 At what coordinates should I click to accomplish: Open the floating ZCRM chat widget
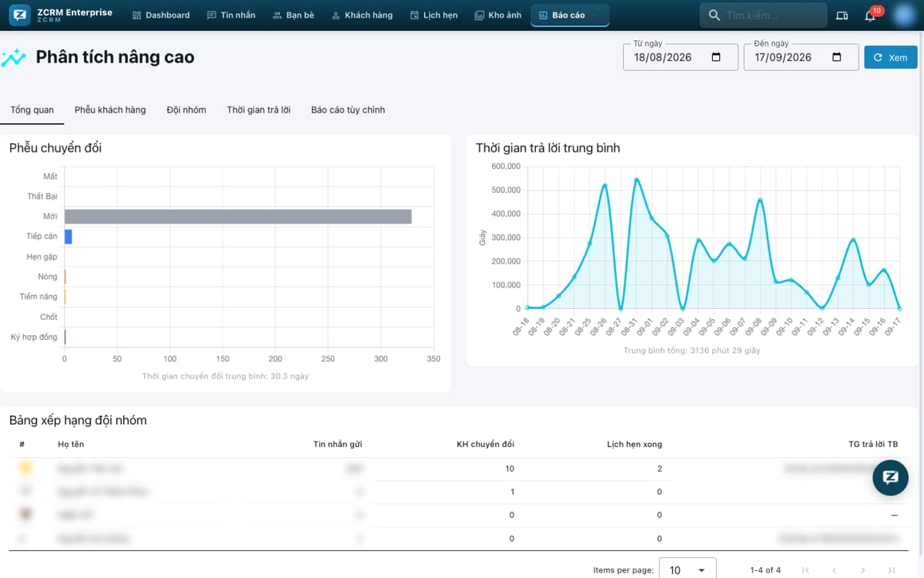click(890, 477)
